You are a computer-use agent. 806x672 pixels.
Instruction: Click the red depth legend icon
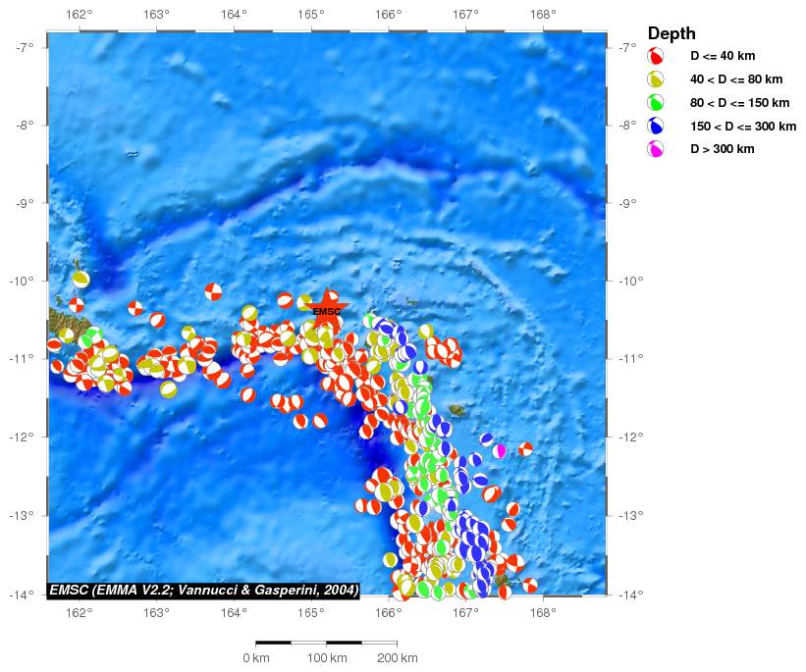click(656, 57)
